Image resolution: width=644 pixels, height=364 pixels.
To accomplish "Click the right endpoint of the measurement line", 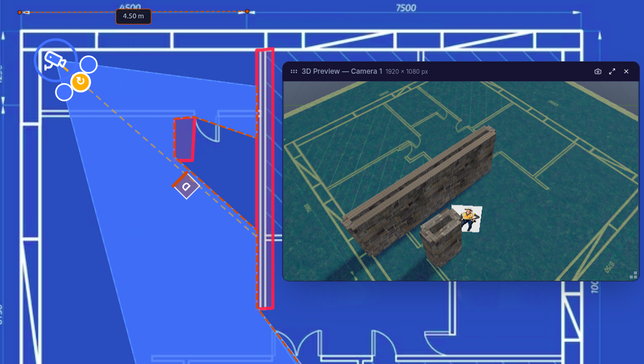I will pos(247,11).
